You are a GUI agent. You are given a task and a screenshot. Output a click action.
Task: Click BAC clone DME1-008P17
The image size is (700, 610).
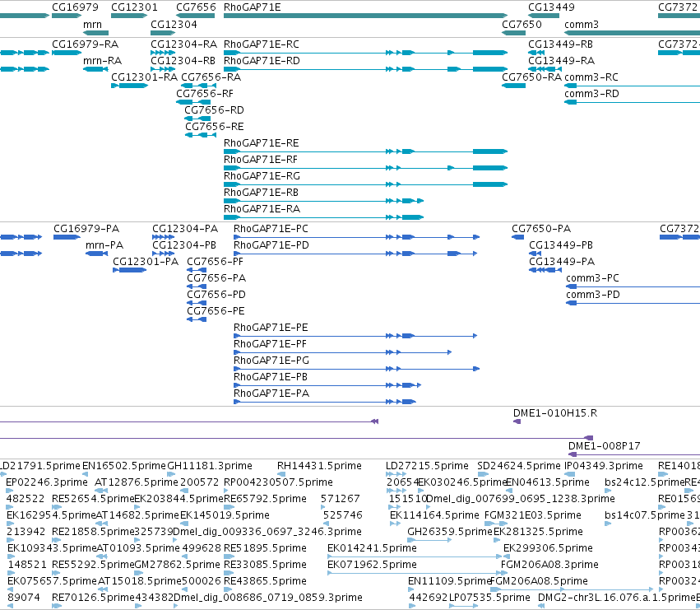coord(604,446)
